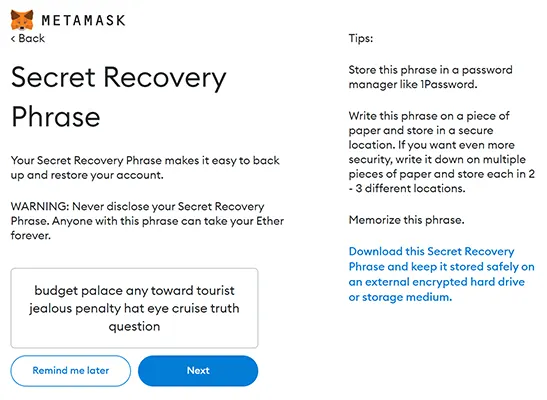
Task: Go back using the Back link
Action: click(28, 38)
